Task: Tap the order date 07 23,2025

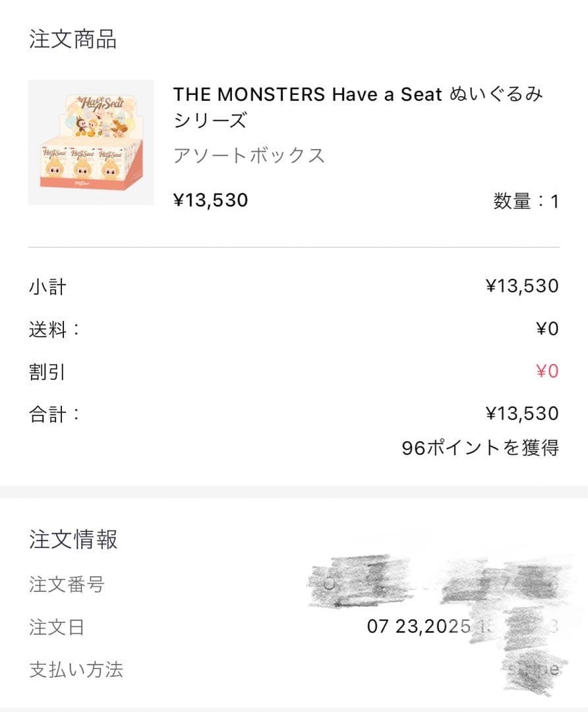Action: (419, 626)
